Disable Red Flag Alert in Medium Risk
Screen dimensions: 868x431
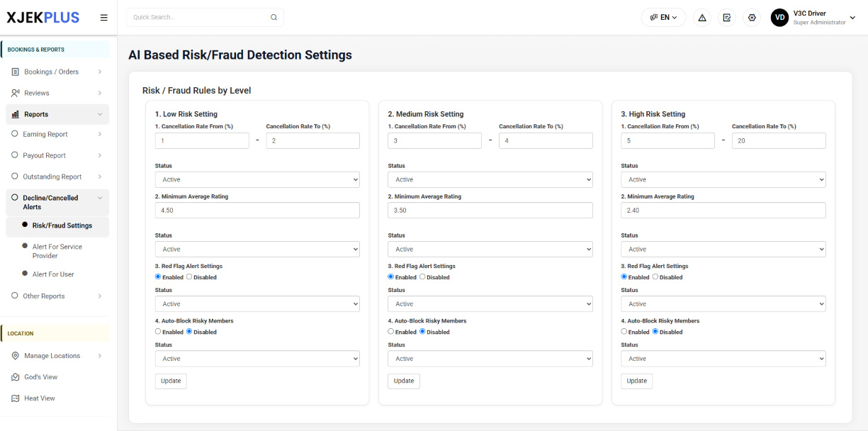[422, 277]
